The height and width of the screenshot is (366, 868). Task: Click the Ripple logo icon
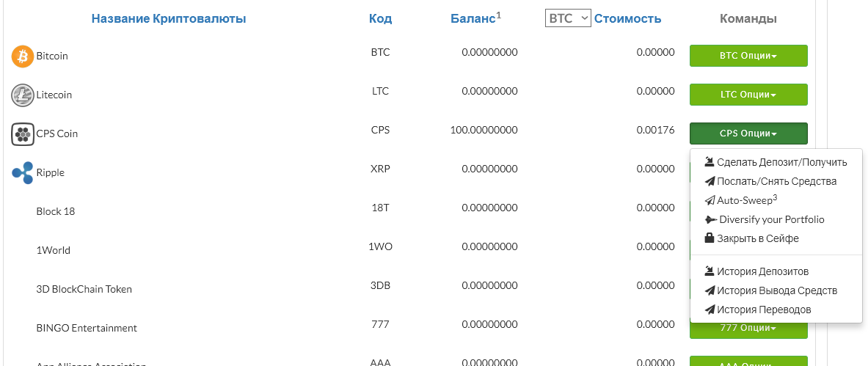click(x=23, y=172)
